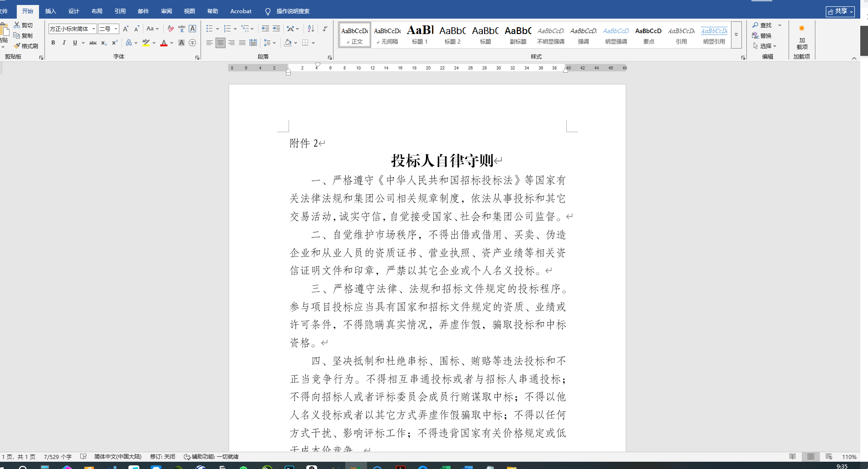Click the Share (共享) button
This screenshot has height=469, width=868.
click(x=840, y=11)
